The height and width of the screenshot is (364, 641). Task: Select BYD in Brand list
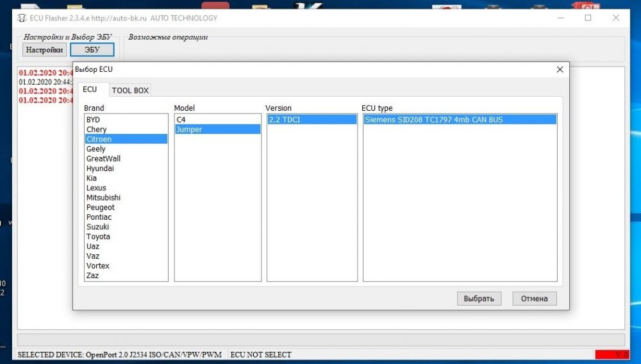(x=126, y=120)
